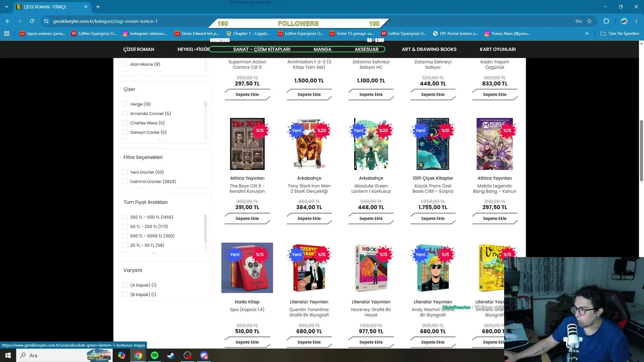This screenshot has height=362, width=644.
Task: Select the 50 TL - 250 TL price range
Action: point(125,226)
